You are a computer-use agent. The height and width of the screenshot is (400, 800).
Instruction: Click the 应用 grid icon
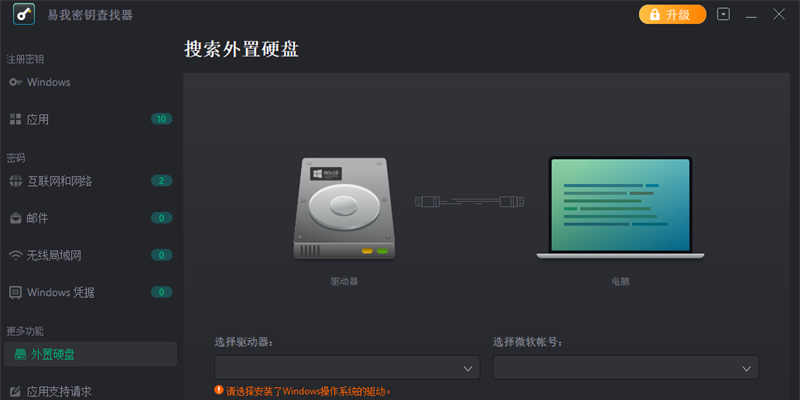[15, 119]
